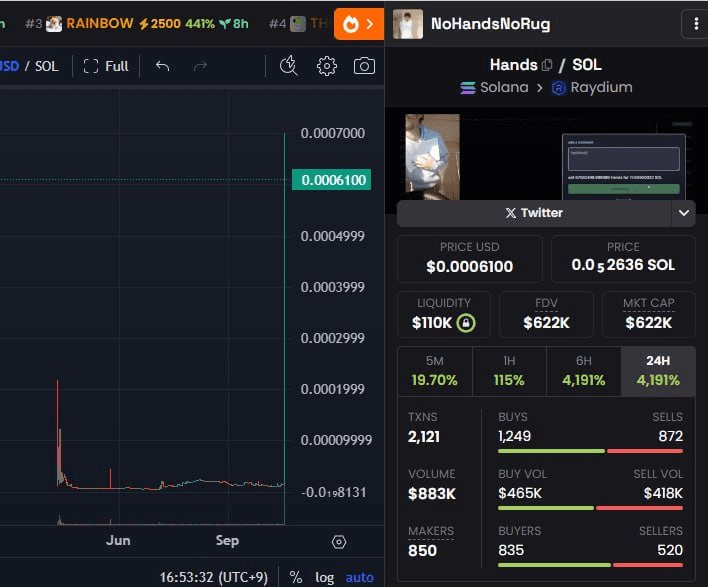Click the MKT CAP $622K box
The image size is (708, 587).
(649, 314)
